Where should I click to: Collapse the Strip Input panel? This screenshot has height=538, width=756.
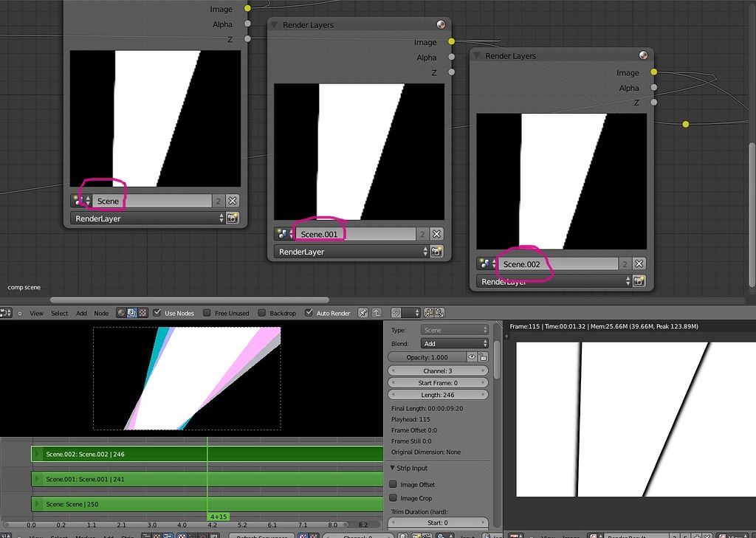pos(393,468)
